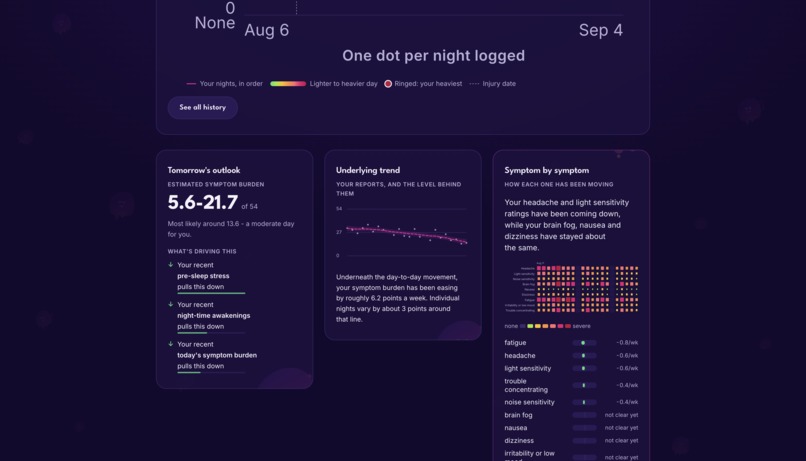Viewport: 806px width, 461px height.
Task: Click the 'Lighter to heavier day' legend label
Action: [x=343, y=84]
